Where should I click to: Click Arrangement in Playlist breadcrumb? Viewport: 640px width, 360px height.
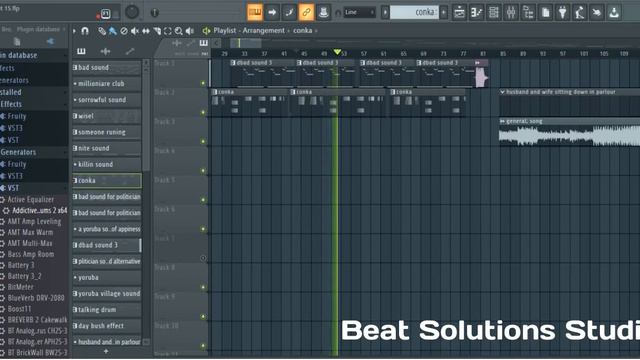point(263,31)
